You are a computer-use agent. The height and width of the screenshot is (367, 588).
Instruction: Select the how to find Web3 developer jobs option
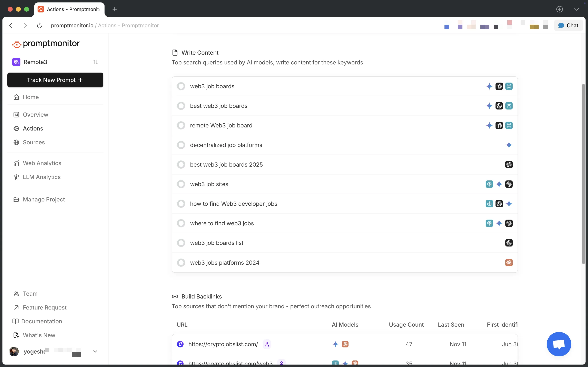(x=181, y=204)
